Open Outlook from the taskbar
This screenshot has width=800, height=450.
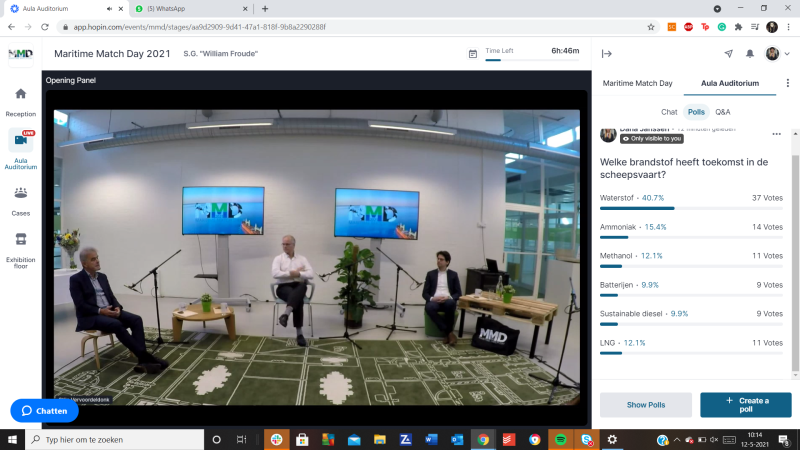[457, 439]
